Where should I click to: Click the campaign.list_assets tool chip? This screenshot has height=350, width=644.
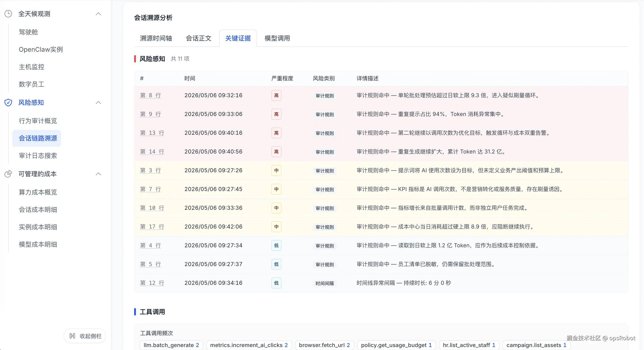(x=536, y=345)
